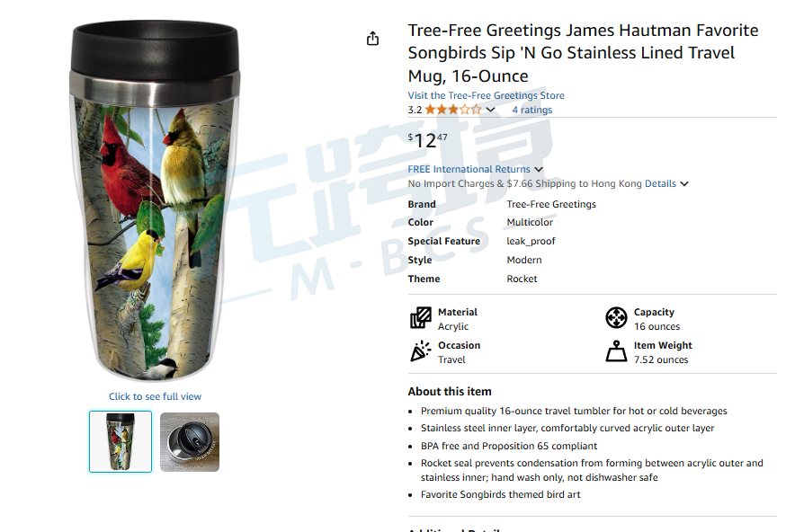Screen dimensions: 795x532
Task: Click the star rating icons
Action: coord(453,110)
